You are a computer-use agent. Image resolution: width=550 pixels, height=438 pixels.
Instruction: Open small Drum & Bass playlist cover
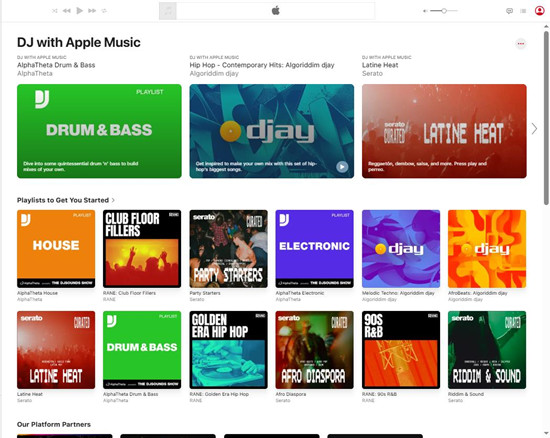click(x=142, y=350)
